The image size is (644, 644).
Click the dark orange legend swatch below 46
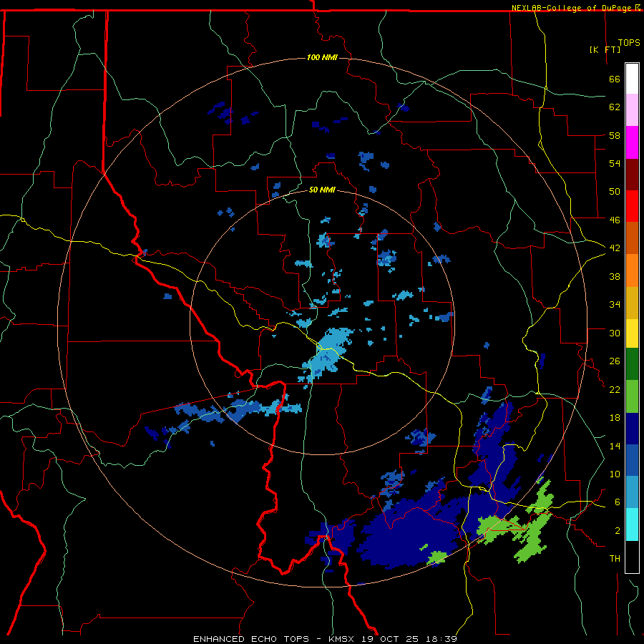tap(632, 238)
